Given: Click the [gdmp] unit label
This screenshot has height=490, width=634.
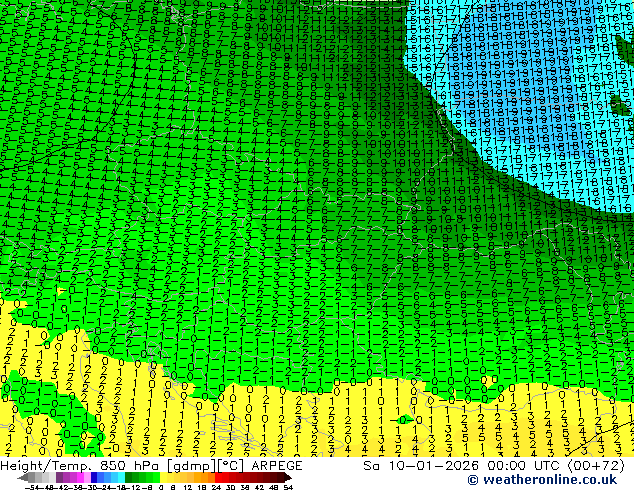Looking at the screenshot, I should (x=192, y=466).
